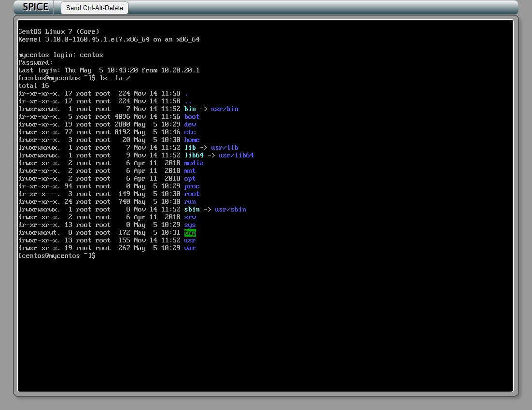Click the 'mycentos login: centos' line
Screen dimensions: 532x410
[61, 55]
